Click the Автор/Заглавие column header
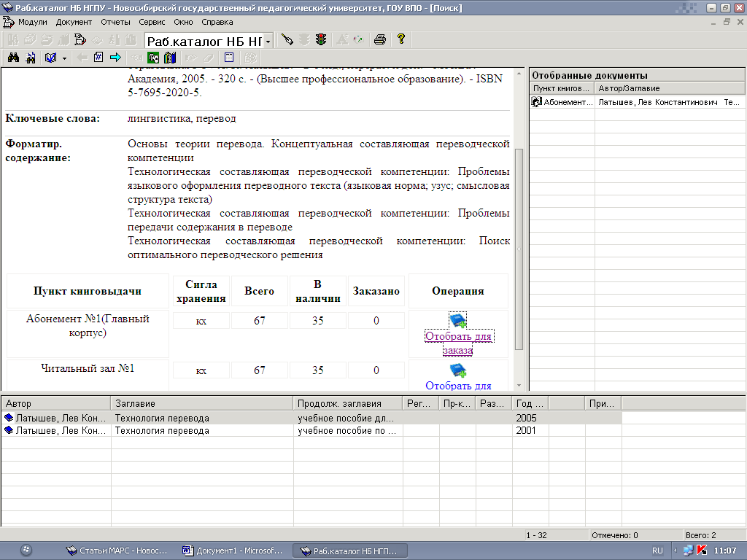 670,88
